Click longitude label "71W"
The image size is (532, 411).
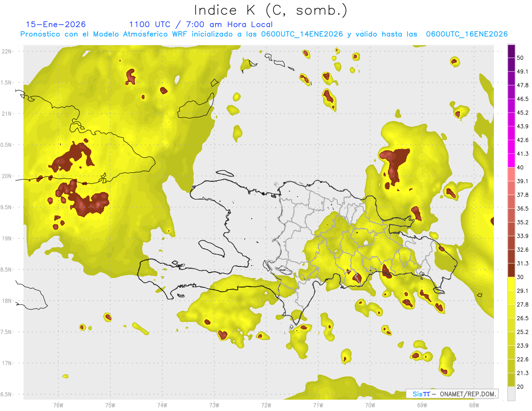(318, 405)
